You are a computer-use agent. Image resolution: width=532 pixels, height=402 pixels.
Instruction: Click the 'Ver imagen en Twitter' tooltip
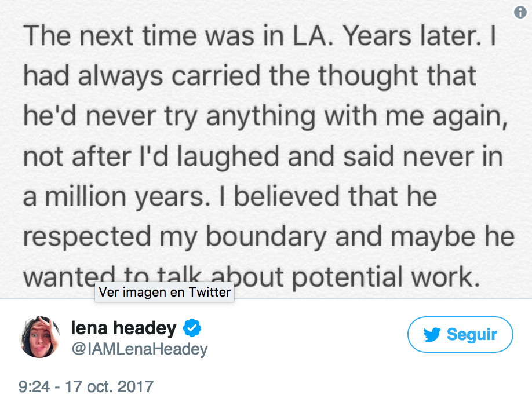[x=165, y=292]
